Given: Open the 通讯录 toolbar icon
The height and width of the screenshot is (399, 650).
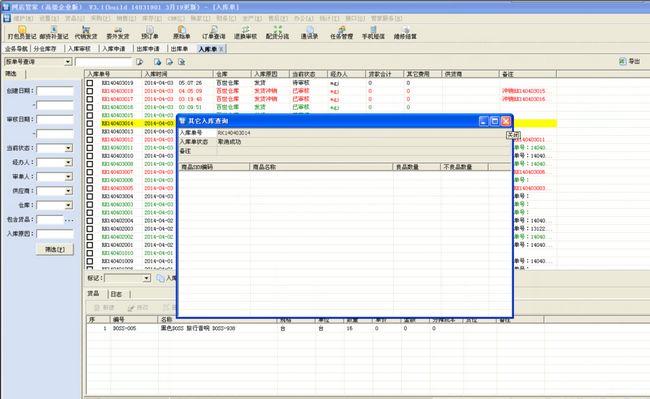Looking at the screenshot, I should [309, 32].
